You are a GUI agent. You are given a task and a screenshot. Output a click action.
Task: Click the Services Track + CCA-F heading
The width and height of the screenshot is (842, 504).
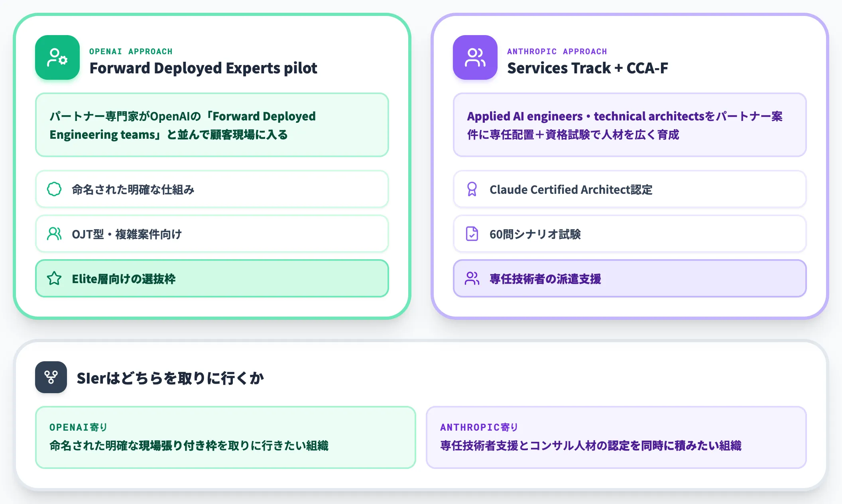588,68
